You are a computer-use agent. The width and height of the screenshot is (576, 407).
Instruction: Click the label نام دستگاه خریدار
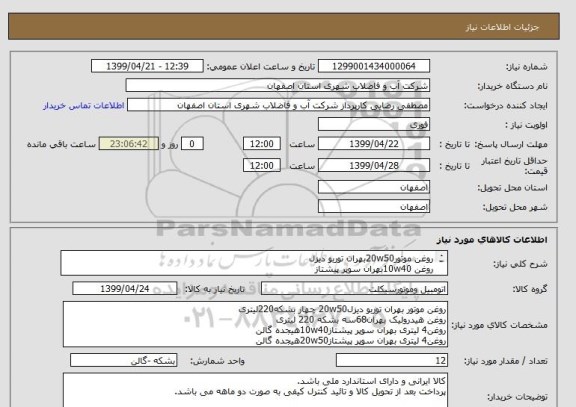click(512, 86)
